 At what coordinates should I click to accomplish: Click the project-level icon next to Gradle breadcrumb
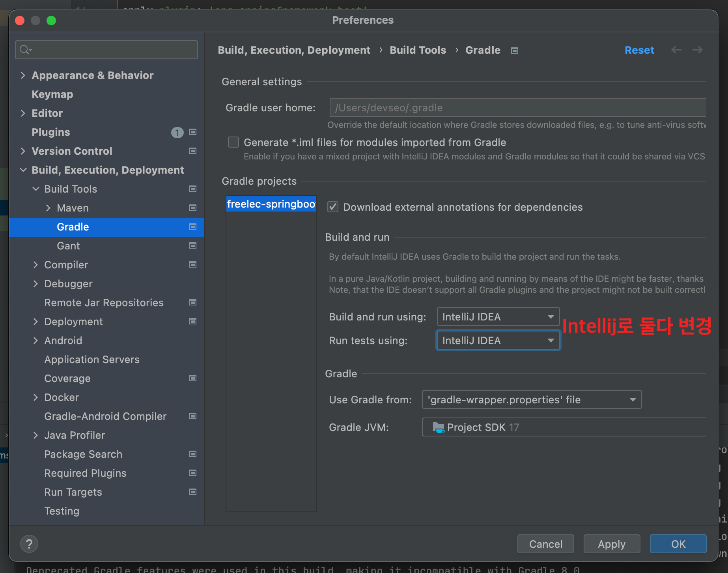[515, 51]
